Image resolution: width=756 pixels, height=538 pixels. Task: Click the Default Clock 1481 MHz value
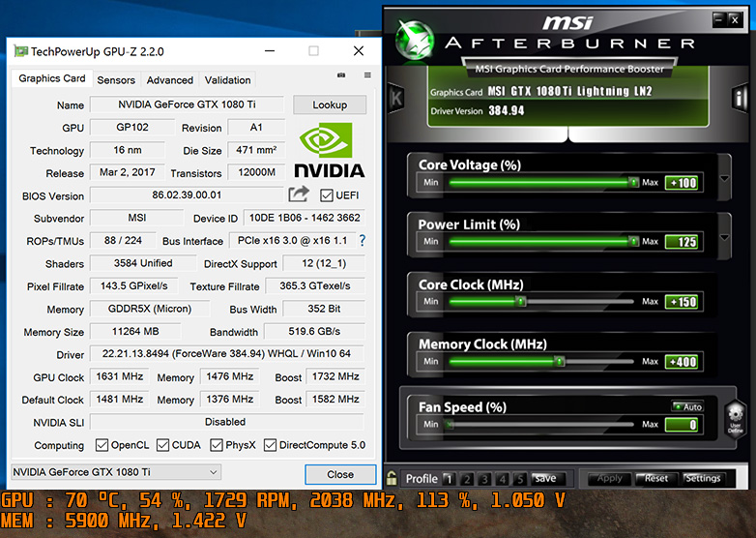click(x=120, y=399)
